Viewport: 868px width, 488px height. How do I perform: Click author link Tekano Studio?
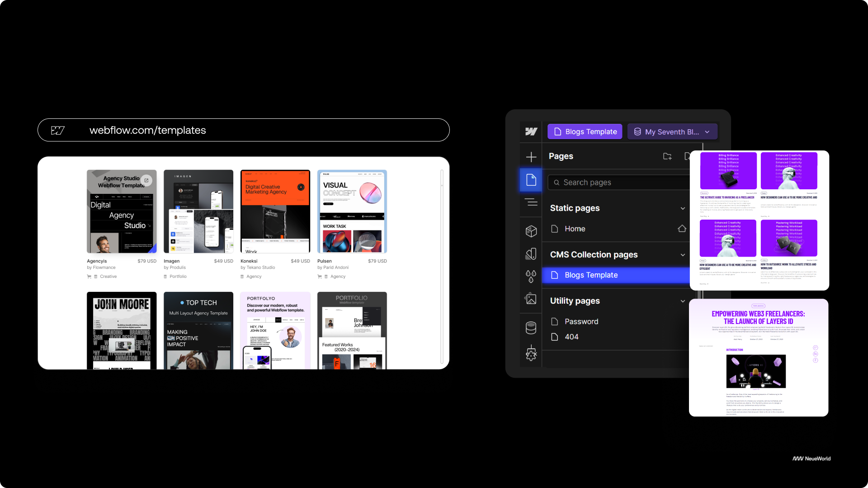pos(261,267)
